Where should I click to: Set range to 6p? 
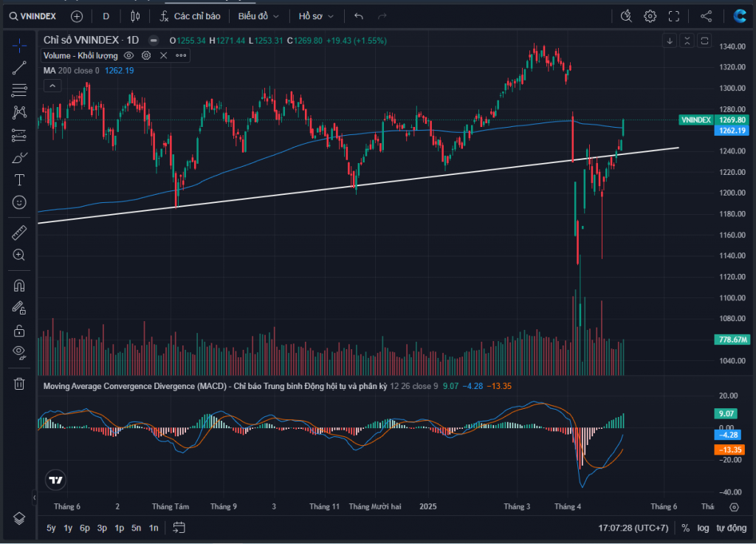pyautogui.click(x=85, y=528)
